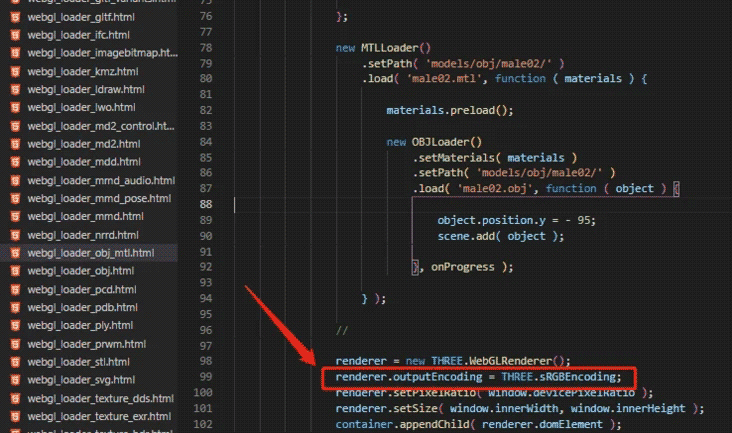The image size is (732, 433).
Task: Click HTML5 icon beside webgl_loader_kmz.html
Action: click(x=15, y=71)
